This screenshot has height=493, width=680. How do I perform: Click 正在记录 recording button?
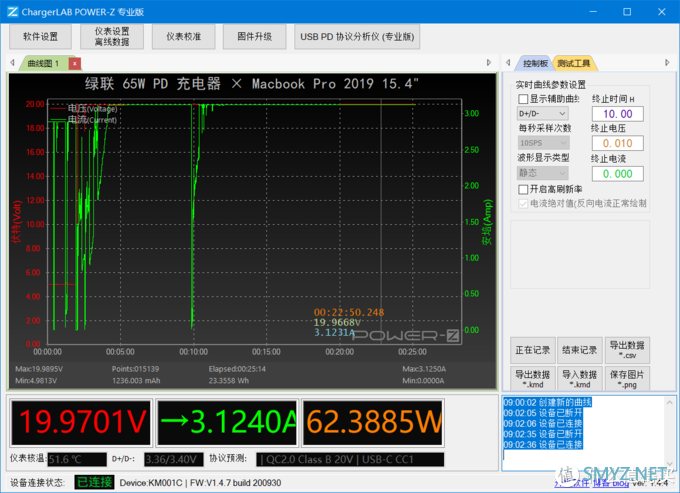point(533,350)
